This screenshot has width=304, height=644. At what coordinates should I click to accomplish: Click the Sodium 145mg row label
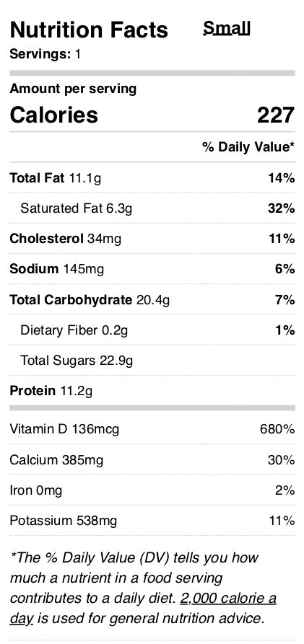57,269
